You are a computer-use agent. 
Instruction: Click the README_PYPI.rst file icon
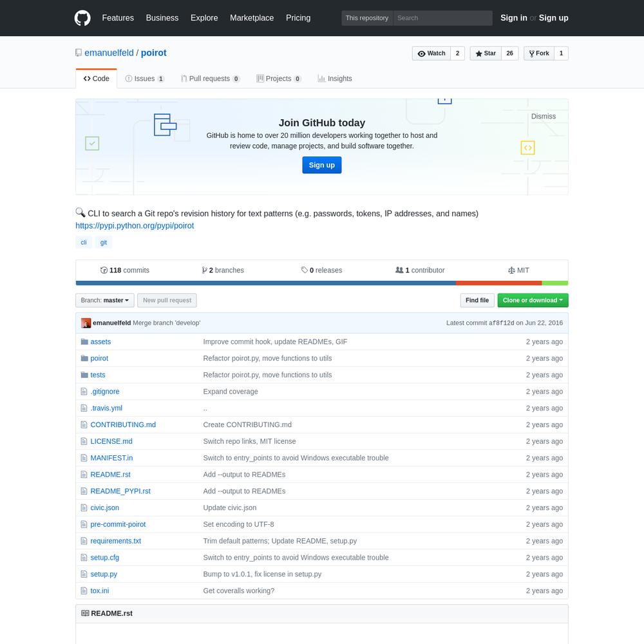pos(84,491)
